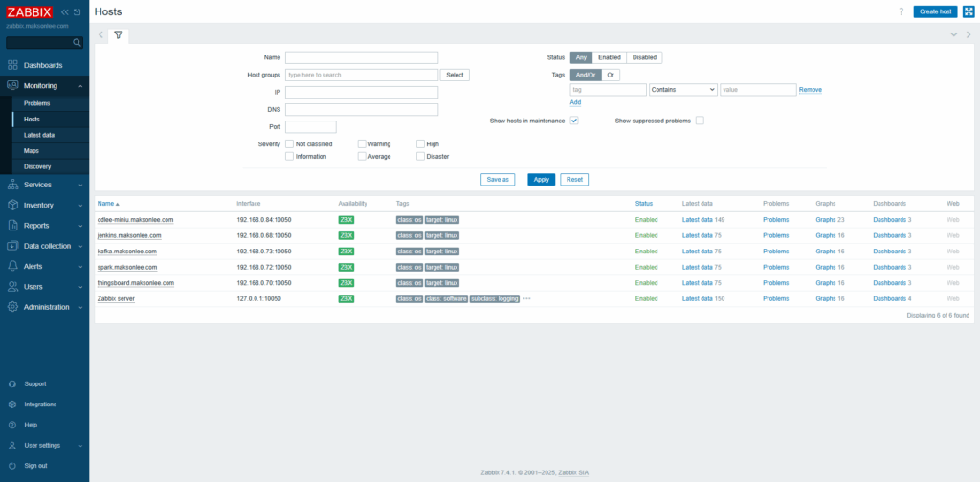Image resolution: width=980 pixels, height=482 pixels.
Task: Expand the Services menu
Action: [80, 185]
